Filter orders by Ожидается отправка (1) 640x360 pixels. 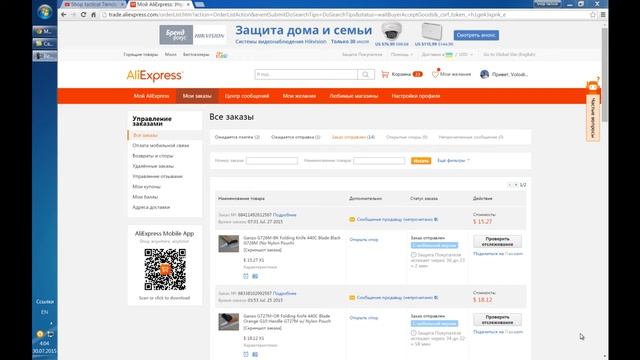[x=296, y=137]
